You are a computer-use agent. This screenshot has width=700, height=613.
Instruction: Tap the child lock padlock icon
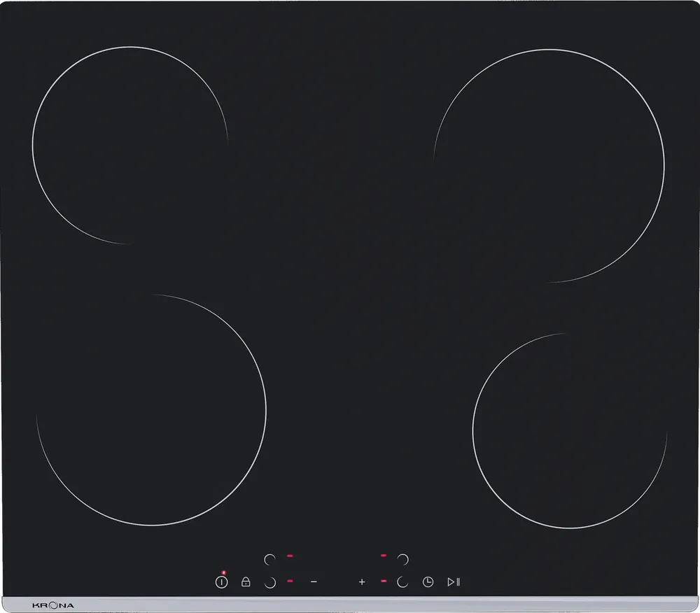pyautogui.click(x=246, y=582)
